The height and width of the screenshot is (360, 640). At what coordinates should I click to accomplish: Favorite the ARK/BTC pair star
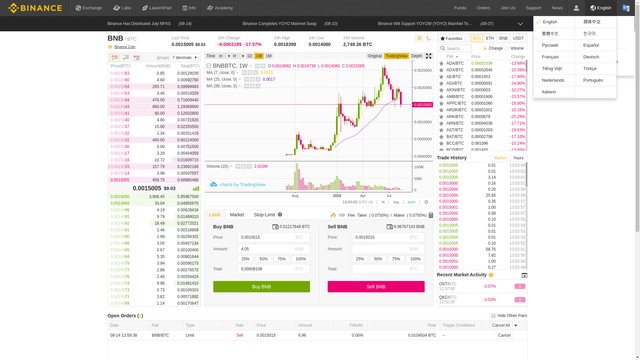441,116
